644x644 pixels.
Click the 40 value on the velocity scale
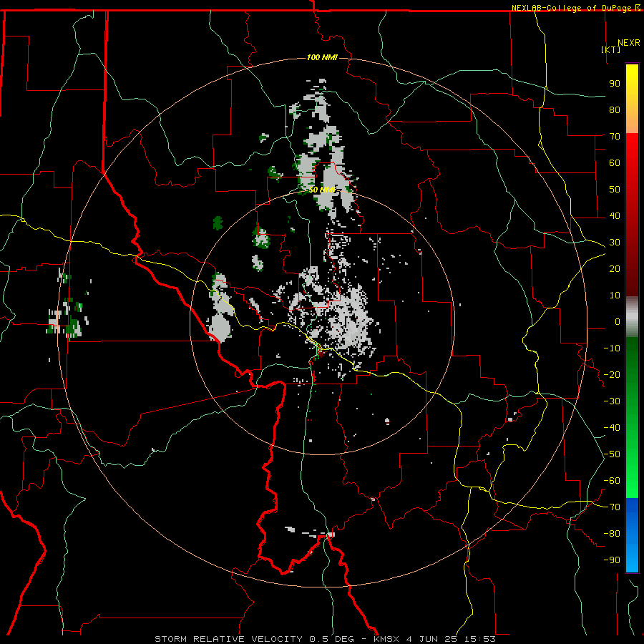coord(615,216)
